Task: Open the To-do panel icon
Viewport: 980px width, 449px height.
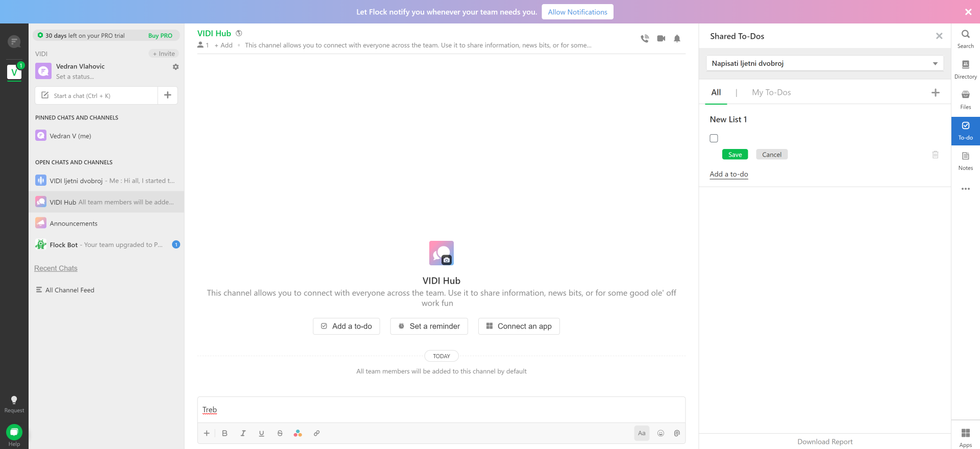Action: point(965,131)
